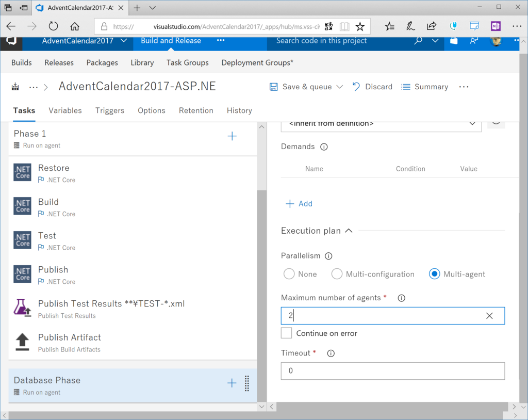Go to the Releases page
Image resolution: width=528 pixels, height=420 pixels.
[x=59, y=63]
